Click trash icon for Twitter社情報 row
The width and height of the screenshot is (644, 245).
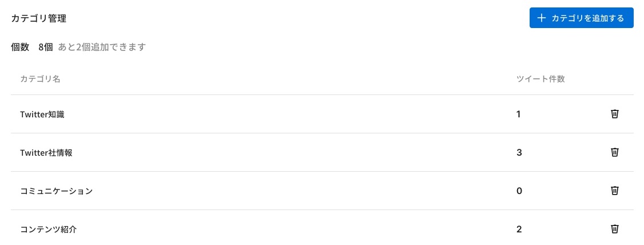(x=614, y=152)
